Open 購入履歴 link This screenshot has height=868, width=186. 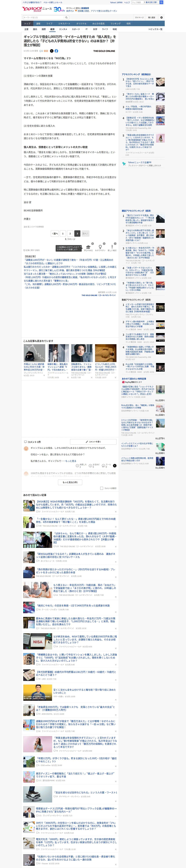[152, 18]
